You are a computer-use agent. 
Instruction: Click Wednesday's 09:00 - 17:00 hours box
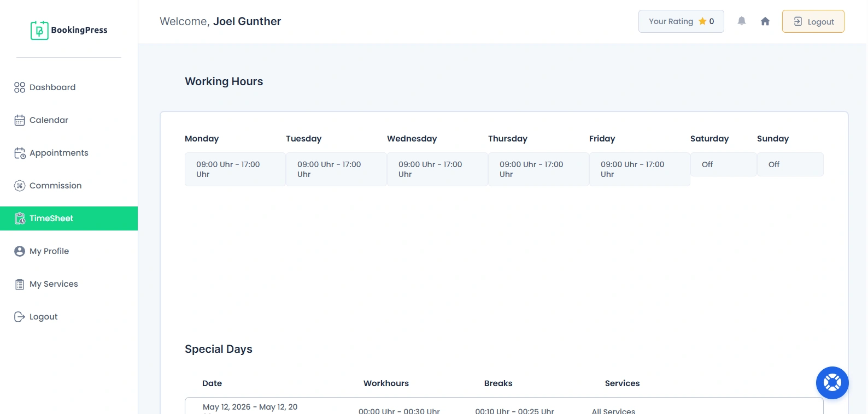point(437,169)
